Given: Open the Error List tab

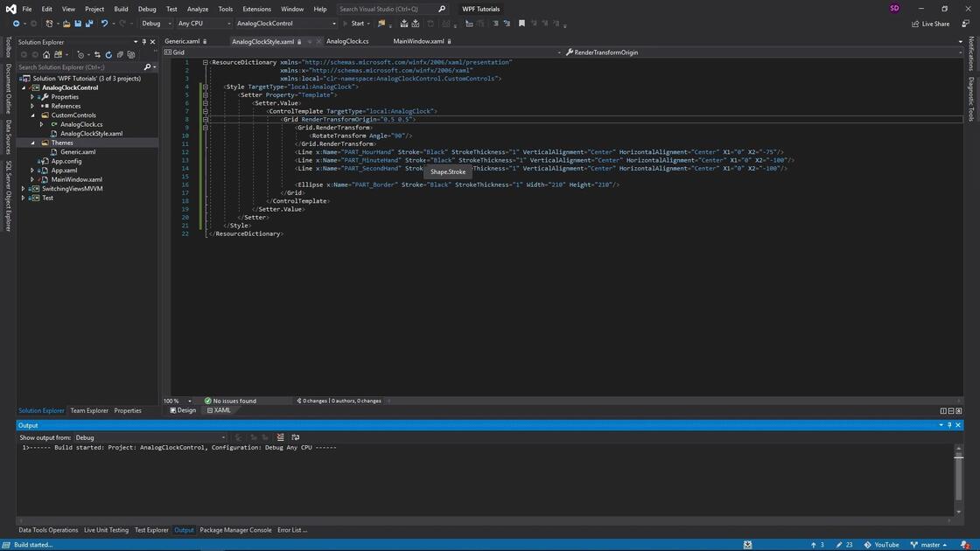Looking at the screenshot, I should click(x=292, y=530).
